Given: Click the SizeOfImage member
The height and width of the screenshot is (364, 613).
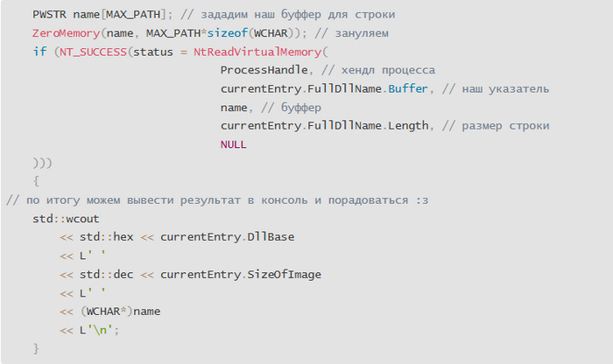Looking at the screenshot, I should click(x=282, y=275).
